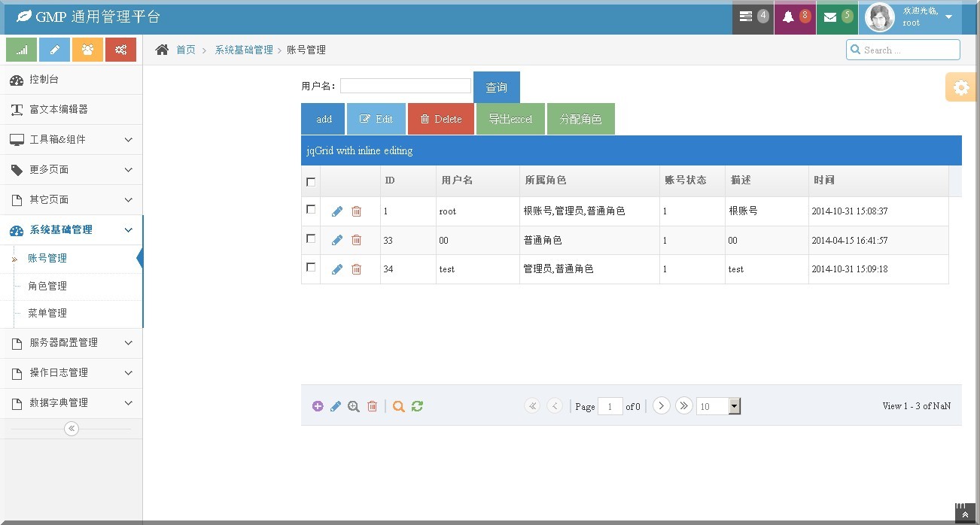The image size is (980, 525).
Task: Open the rows-per-page dropdown showing 10
Action: click(718, 406)
